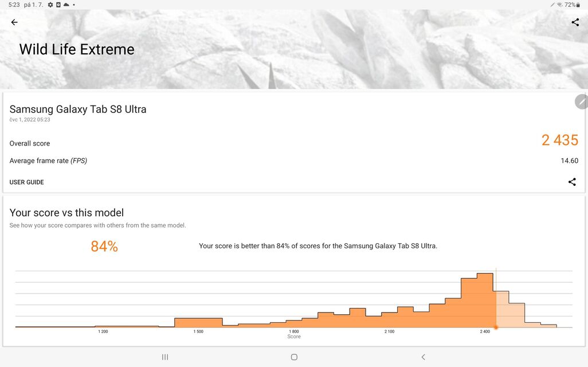588x367 pixels.
Task: Tap the Samsung Galaxy Tab S8 Ultra heading
Action: (78, 109)
